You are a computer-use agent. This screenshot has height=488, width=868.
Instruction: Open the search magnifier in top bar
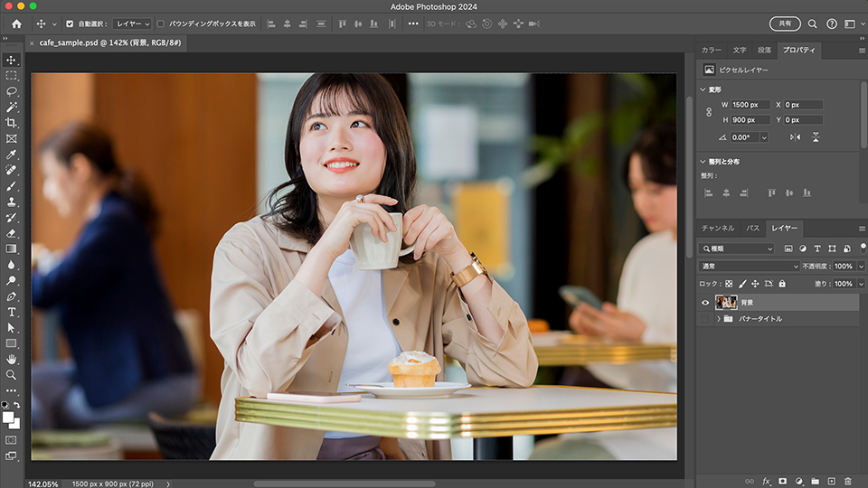812,23
